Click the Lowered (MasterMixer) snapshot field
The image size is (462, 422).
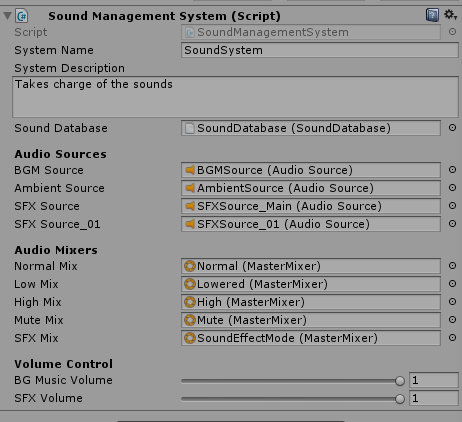tap(311, 284)
